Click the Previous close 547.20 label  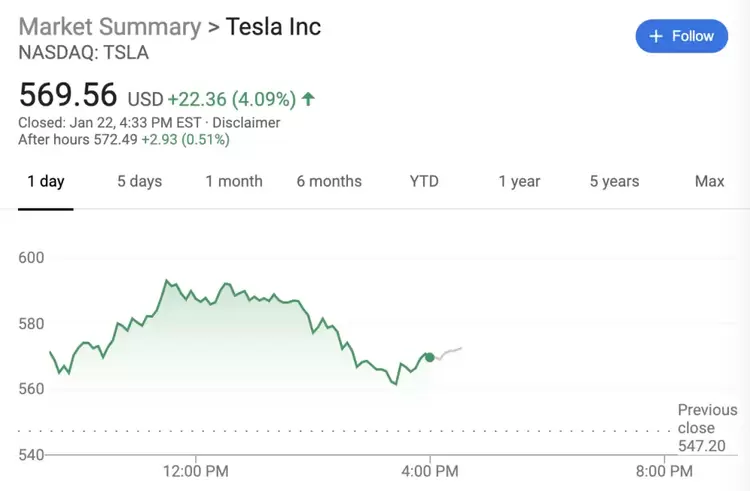click(706, 428)
